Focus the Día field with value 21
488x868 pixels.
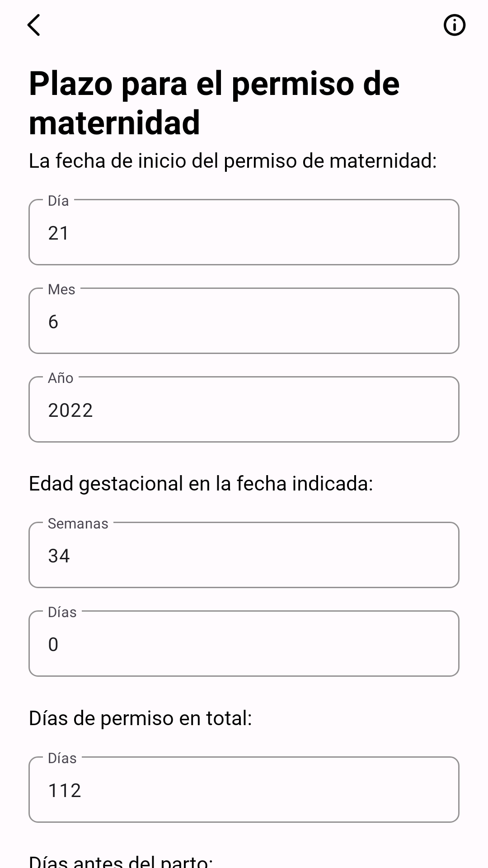pos(244,232)
